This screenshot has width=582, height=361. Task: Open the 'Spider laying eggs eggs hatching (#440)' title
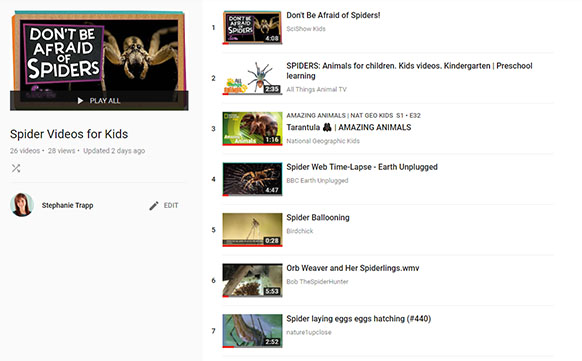[359, 319]
